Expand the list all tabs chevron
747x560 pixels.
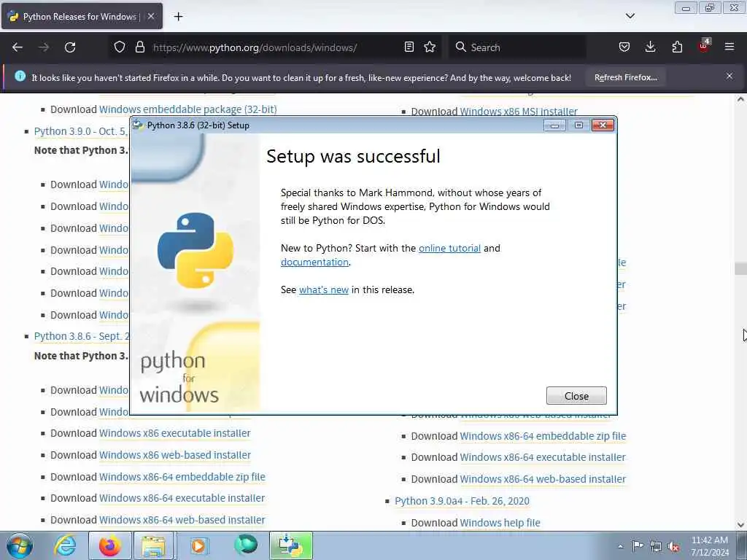click(x=630, y=16)
